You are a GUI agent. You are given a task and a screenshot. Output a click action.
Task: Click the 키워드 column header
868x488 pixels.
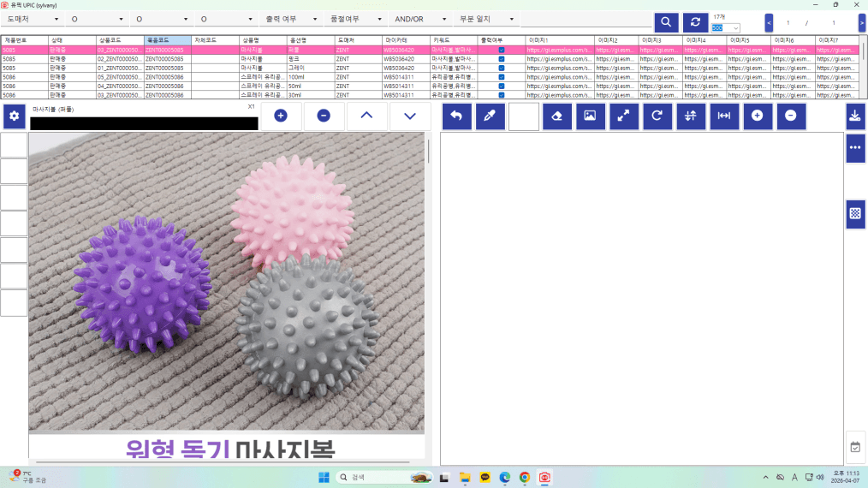(452, 40)
